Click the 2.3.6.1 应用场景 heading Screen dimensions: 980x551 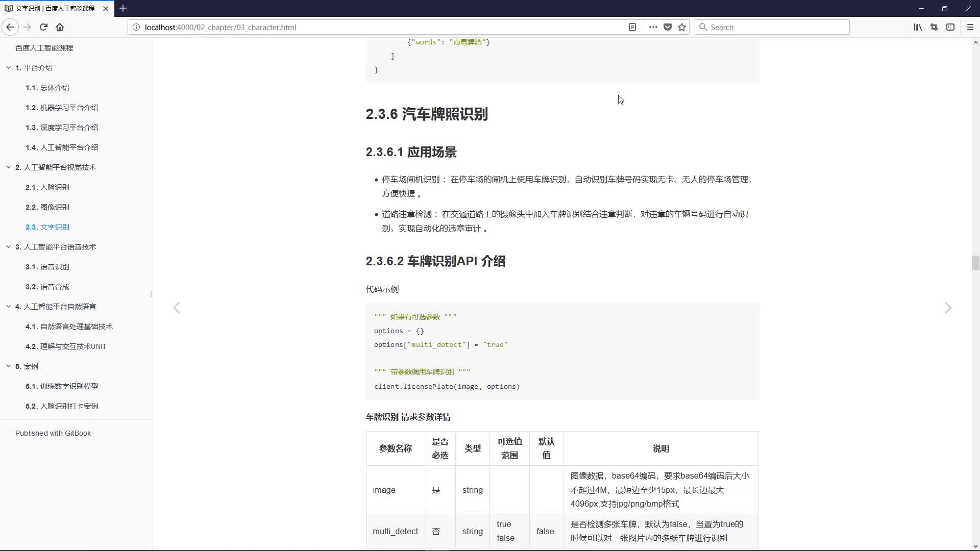tap(411, 152)
